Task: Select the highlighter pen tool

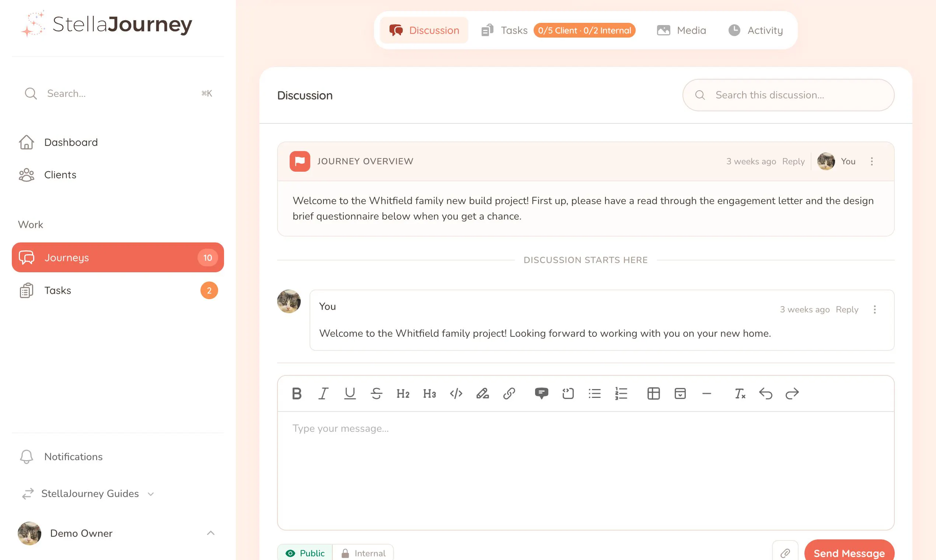Action: tap(482, 393)
